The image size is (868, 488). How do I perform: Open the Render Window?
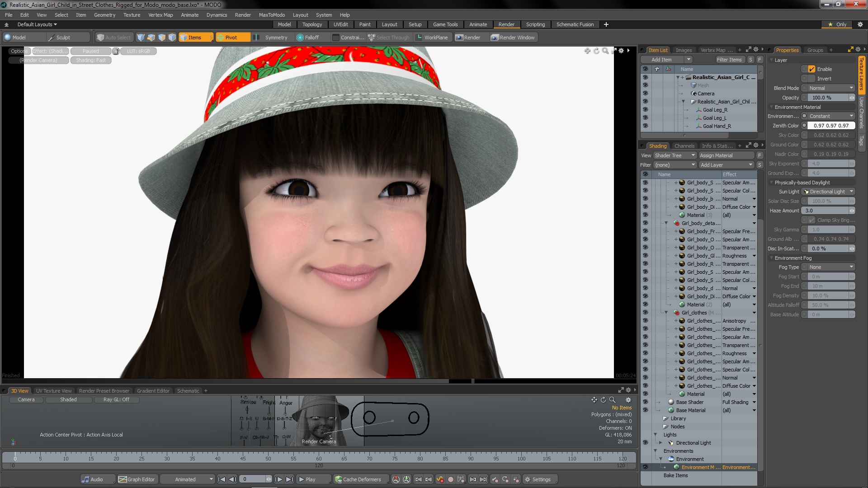pos(513,38)
